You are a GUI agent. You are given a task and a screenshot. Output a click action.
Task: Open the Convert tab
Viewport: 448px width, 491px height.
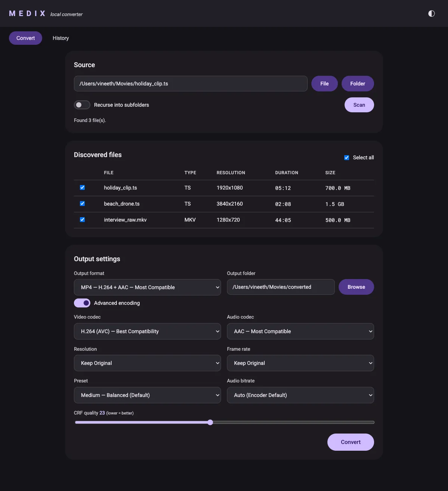point(25,38)
